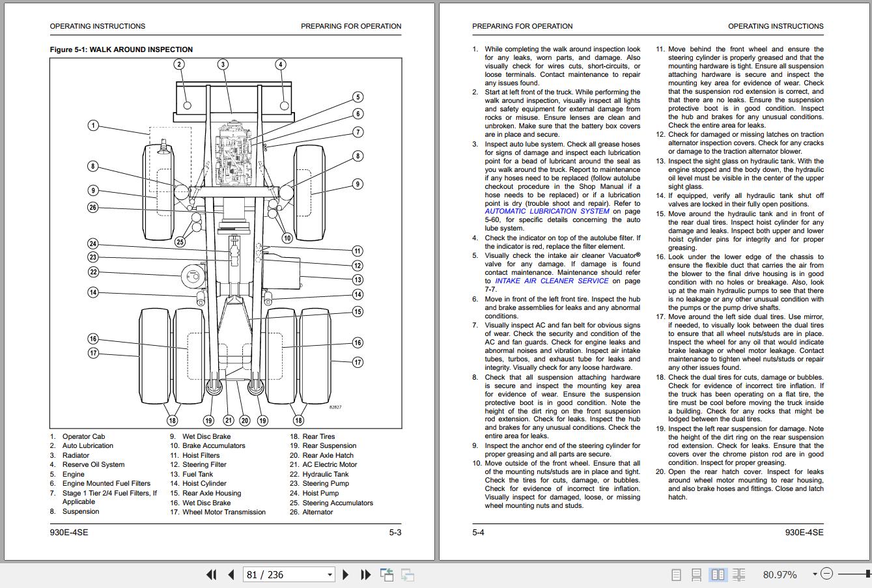The image size is (872, 588).
Task: Go to the previous page
Action: click(231, 574)
